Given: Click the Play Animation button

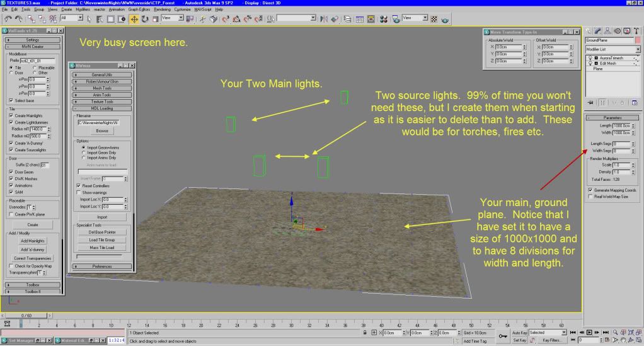Looking at the screenshot, I should (589, 332).
